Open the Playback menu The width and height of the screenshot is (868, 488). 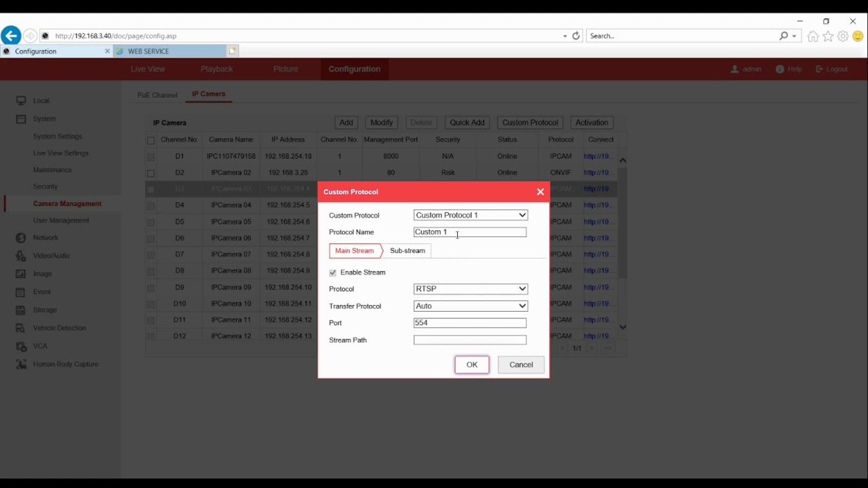[x=217, y=69]
